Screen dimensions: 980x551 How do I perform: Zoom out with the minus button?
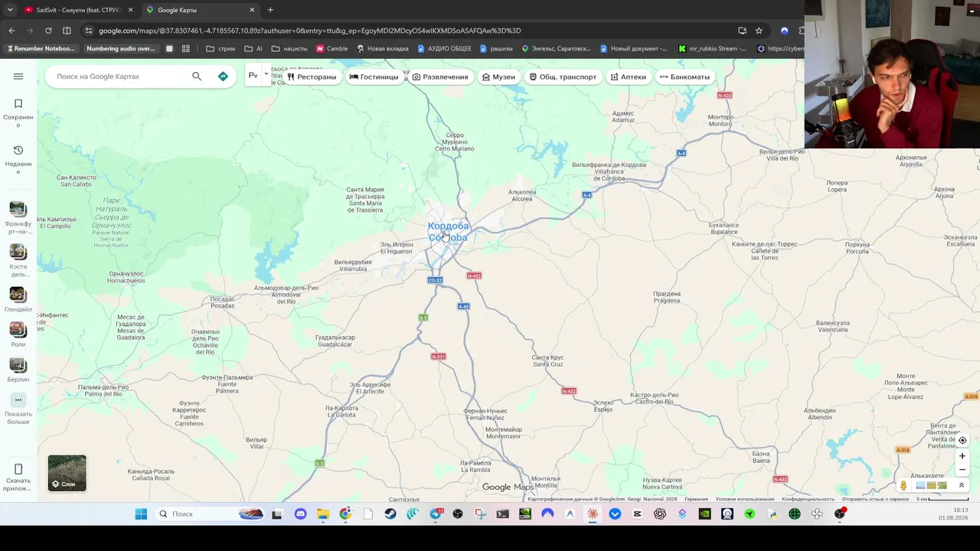(x=962, y=469)
